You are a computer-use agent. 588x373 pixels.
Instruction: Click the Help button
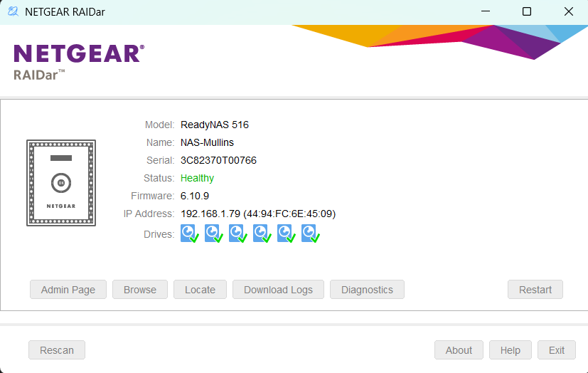(x=510, y=350)
